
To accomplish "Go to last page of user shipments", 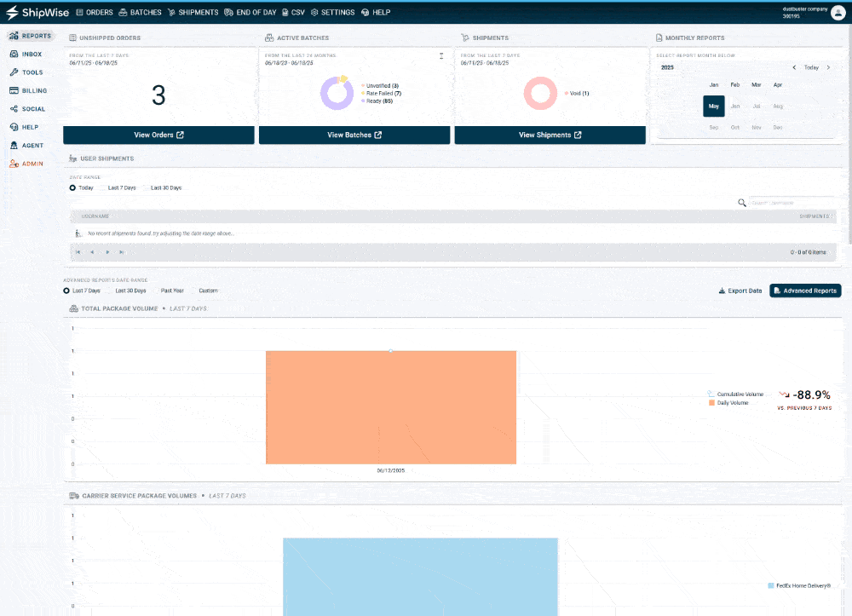I will pos(122,252).
